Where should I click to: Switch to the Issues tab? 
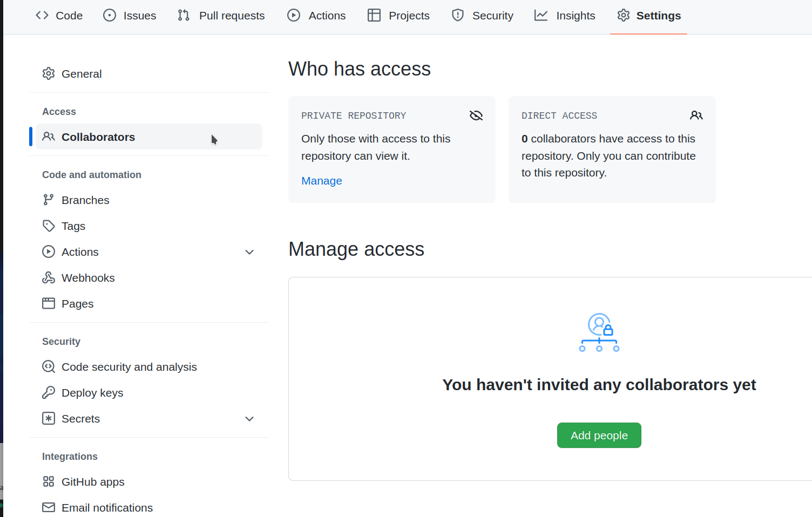pyautogui.click(x=130, y=16)
